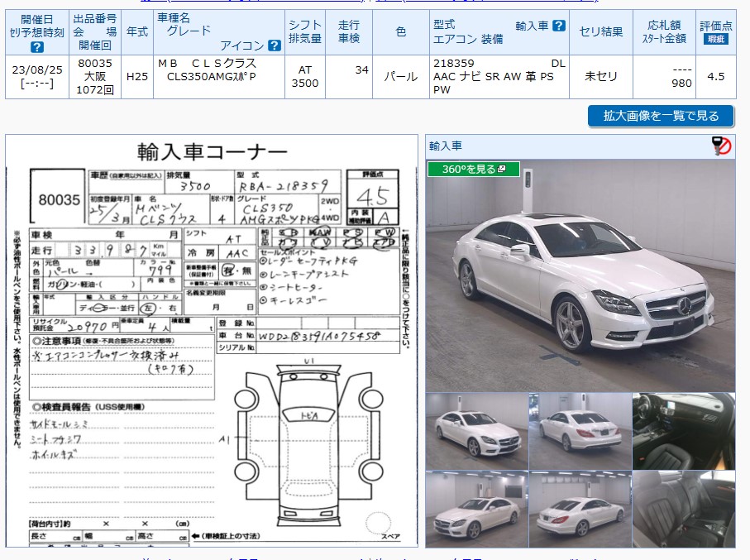This screenshot has height=560, width=750.
Task: Click the 応札額 スタート金額 header
Action: click(664, 32)
